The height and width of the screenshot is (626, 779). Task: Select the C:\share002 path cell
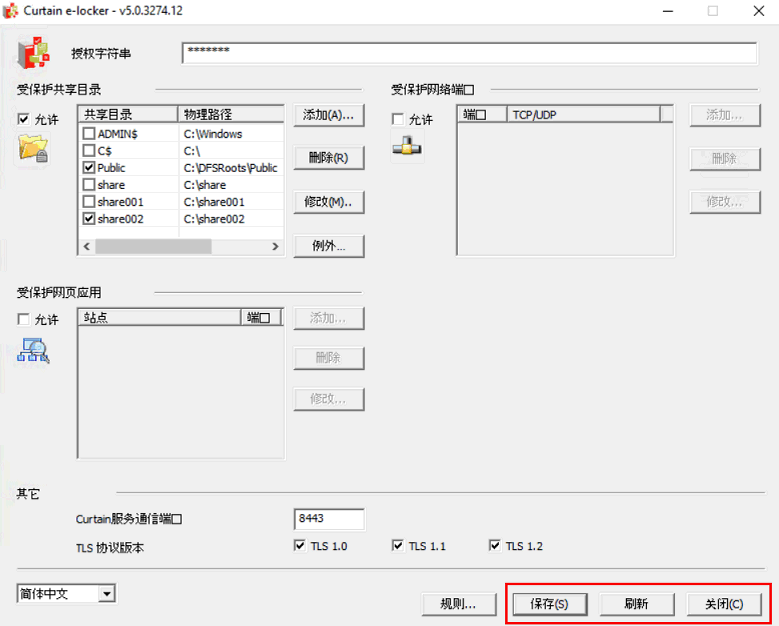[x=214, y=219]
